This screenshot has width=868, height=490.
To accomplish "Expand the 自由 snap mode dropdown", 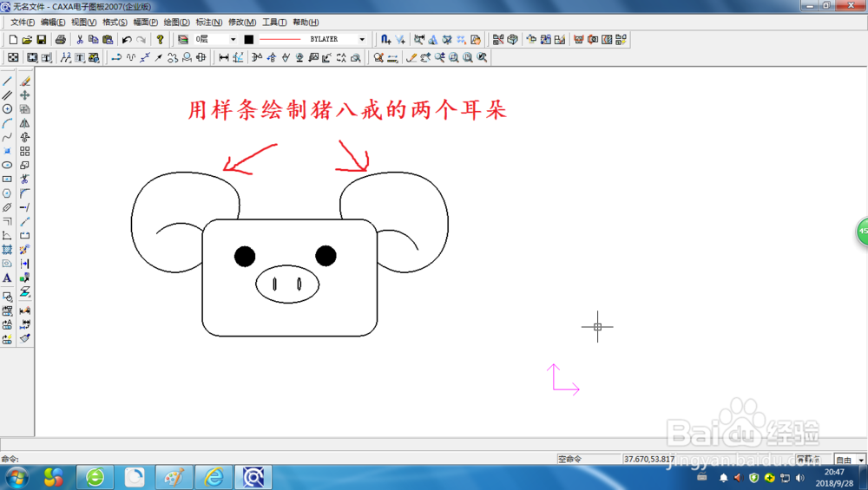I will click(x=861, y=460).
